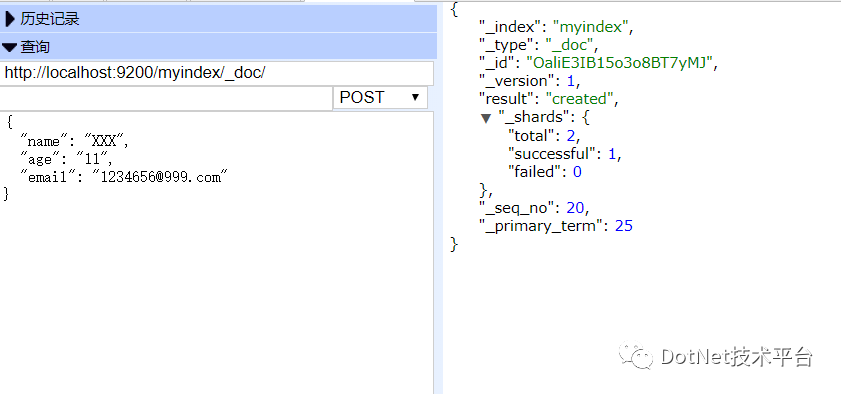Select the "_type" value "_doc"

[x=569, y=45]
